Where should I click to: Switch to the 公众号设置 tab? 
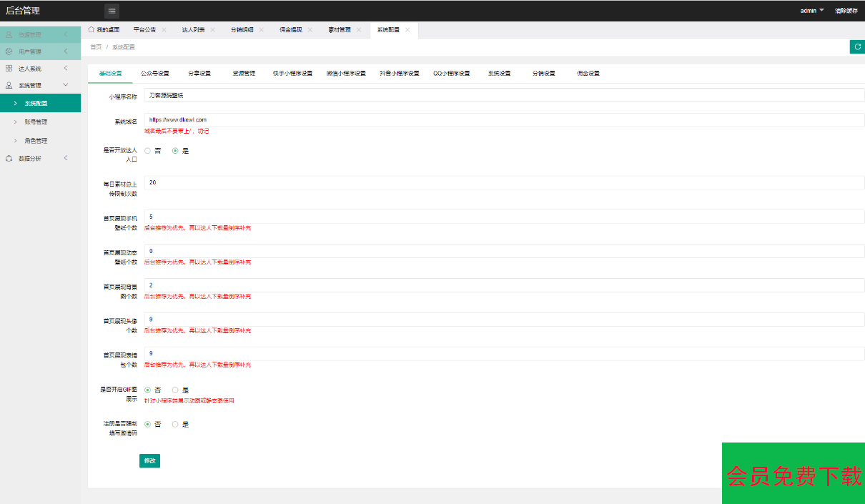click(155, 73)
